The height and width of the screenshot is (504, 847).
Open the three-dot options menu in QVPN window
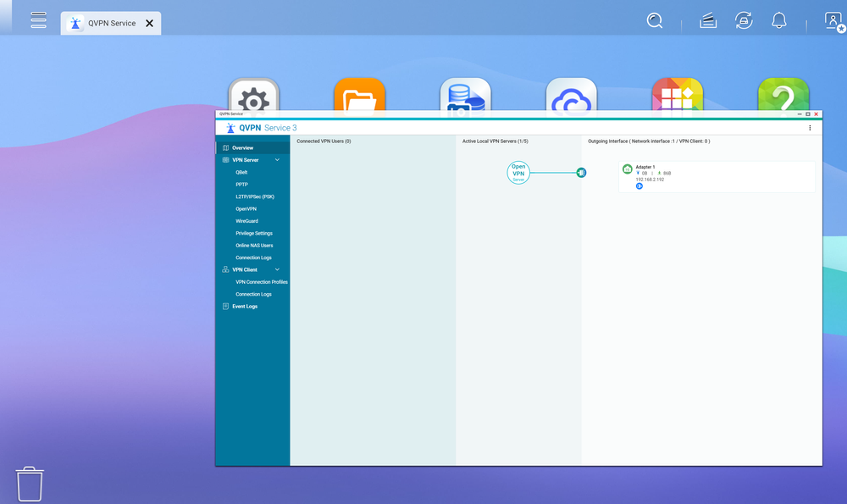[810, 127]
